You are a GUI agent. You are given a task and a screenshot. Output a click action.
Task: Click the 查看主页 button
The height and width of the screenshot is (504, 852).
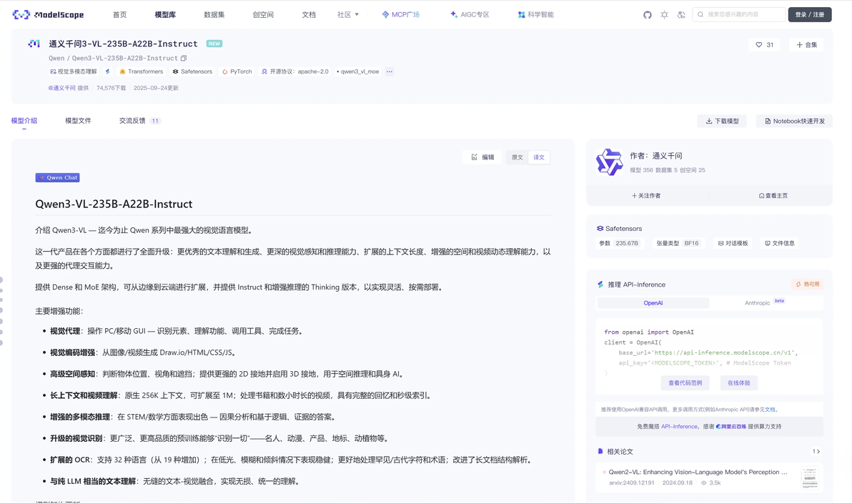pyautogui.click(x=773, y=196)
